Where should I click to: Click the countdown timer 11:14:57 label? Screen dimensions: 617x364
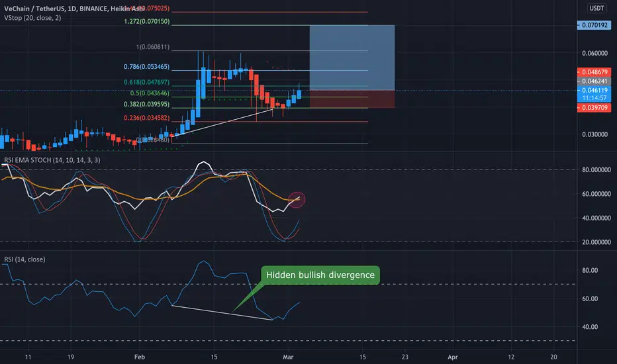(x=594, y=97)
